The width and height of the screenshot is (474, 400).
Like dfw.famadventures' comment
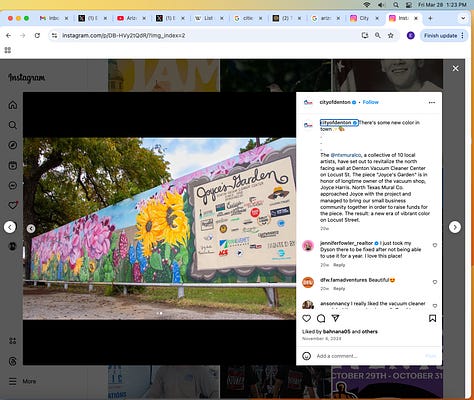[x=435, y=282]
